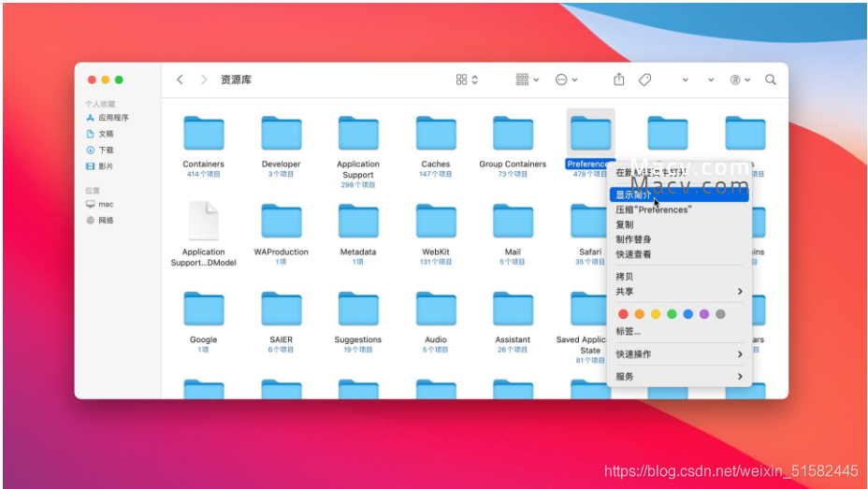The image size is (868, 489).
Task: Select the Metadata folder
Action: (358, 222)
